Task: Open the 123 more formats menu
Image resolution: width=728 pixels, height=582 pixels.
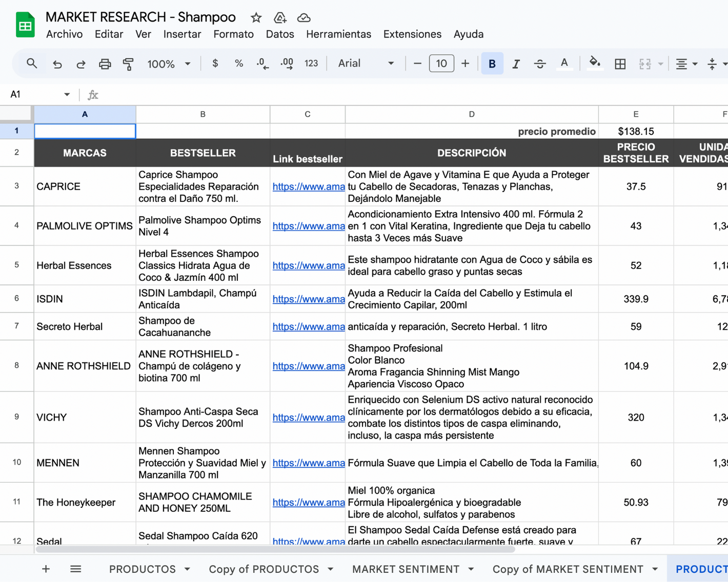Action: (x=311, y=64)
